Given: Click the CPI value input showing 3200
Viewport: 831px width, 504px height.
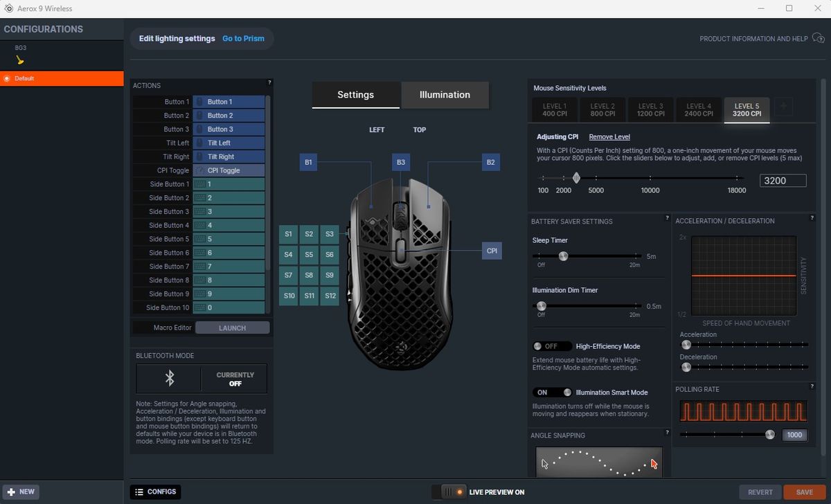Looking at the screenshot, I should pos(783,180).
